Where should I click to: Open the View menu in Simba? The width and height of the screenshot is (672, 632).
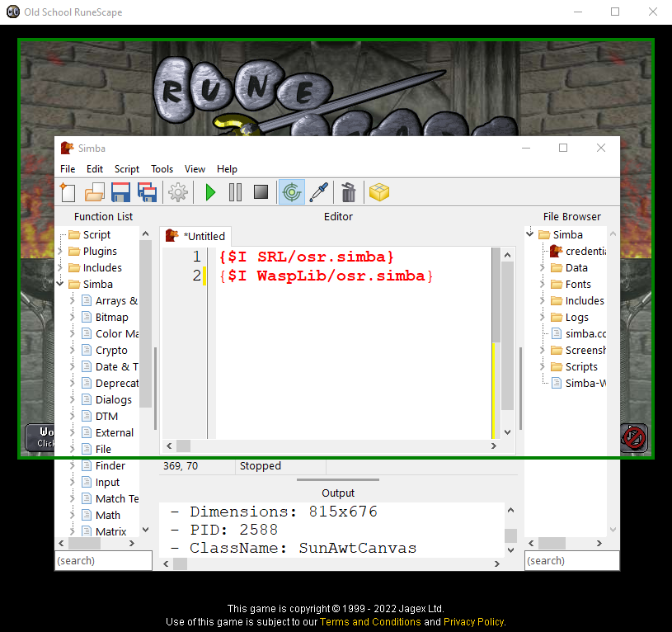coord(195,169)
